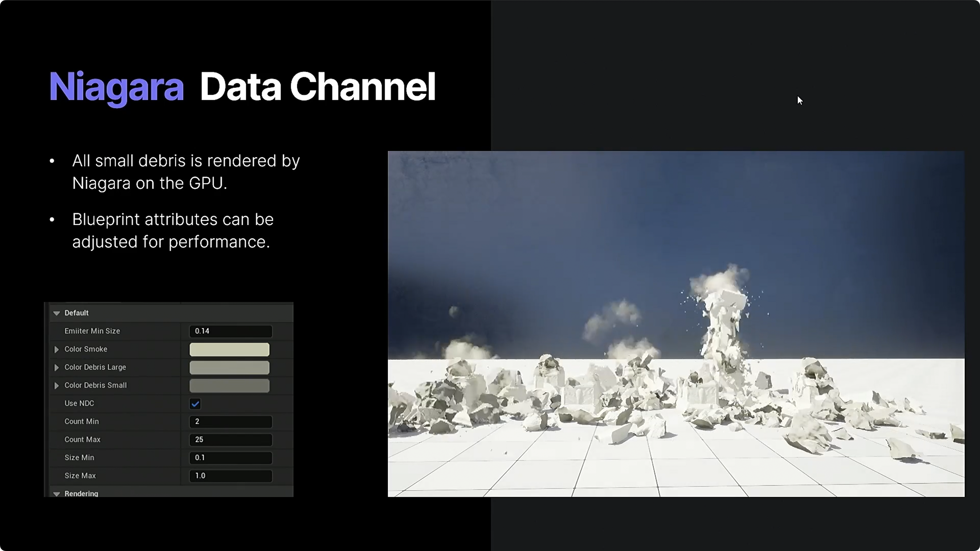Click the 'Color Debris Small' label

click(96, 385)
